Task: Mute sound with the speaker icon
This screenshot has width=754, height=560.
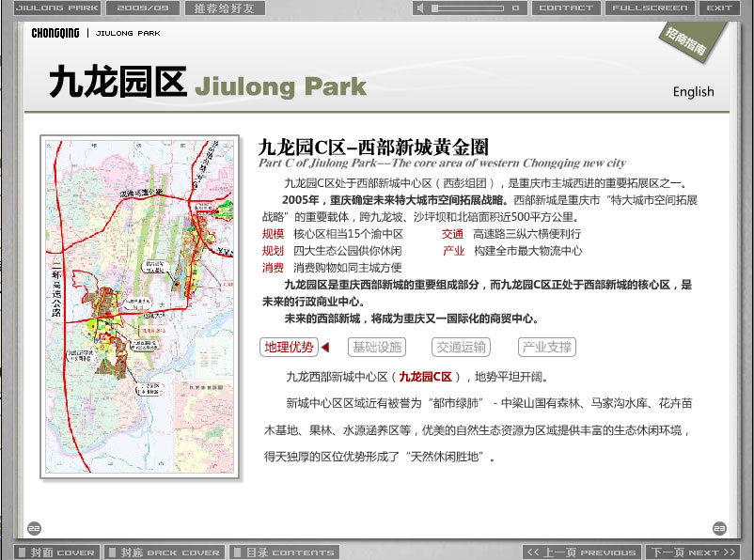Action: click(x=419, y=8)
